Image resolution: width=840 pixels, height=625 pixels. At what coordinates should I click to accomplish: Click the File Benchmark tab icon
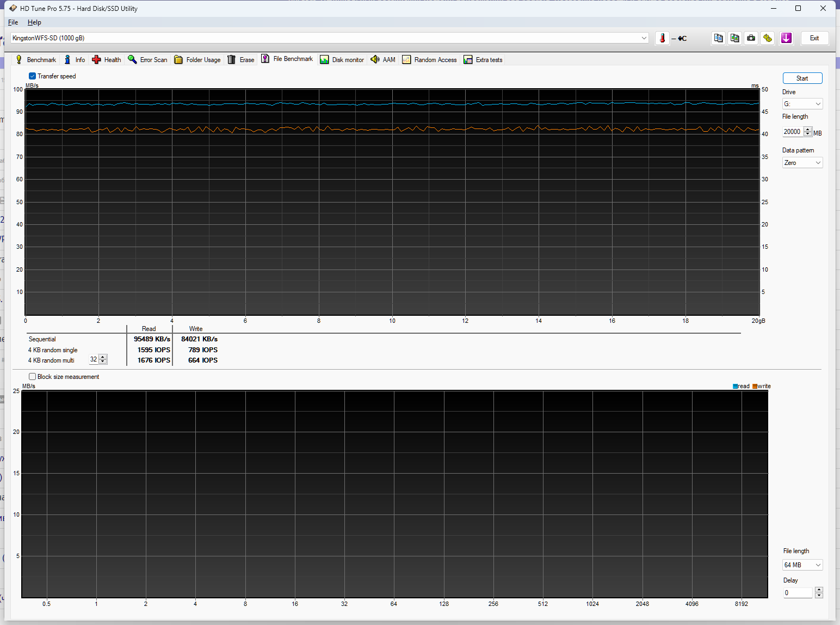(265, 59)
